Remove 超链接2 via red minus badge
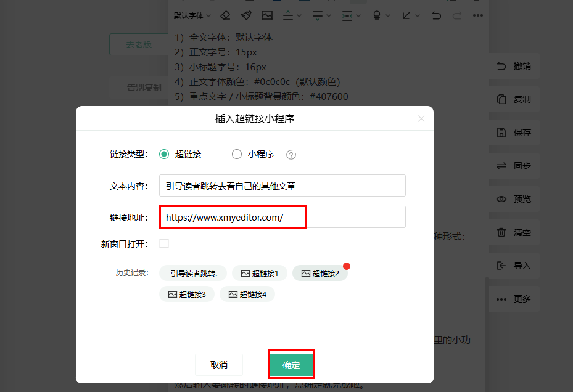The width and height of the screenshot is (573, 392). [347, 266]
